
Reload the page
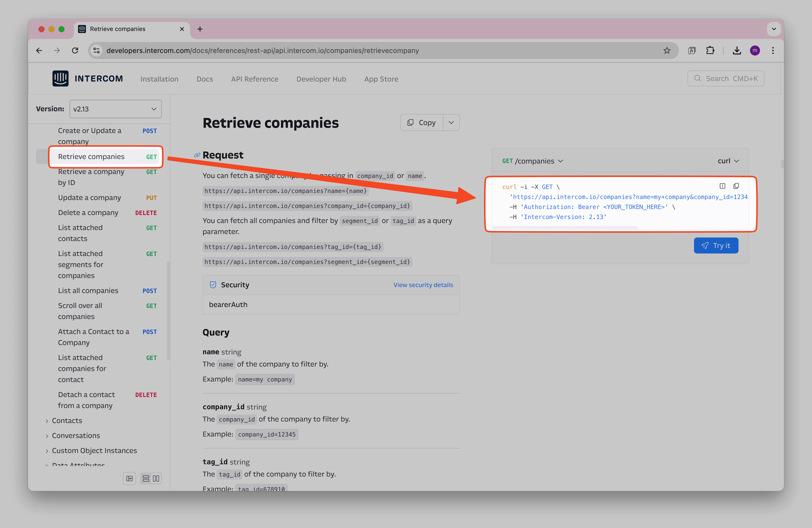(x=75, y=50)
